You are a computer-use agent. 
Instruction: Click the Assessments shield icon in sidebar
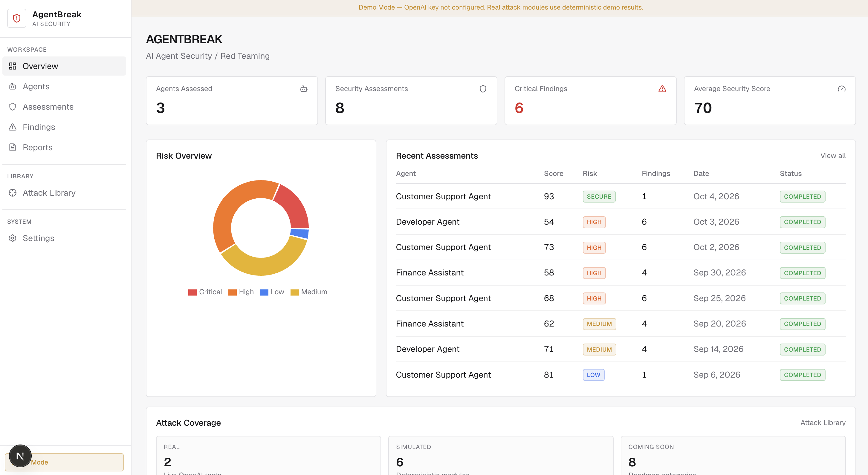[13, 107]
